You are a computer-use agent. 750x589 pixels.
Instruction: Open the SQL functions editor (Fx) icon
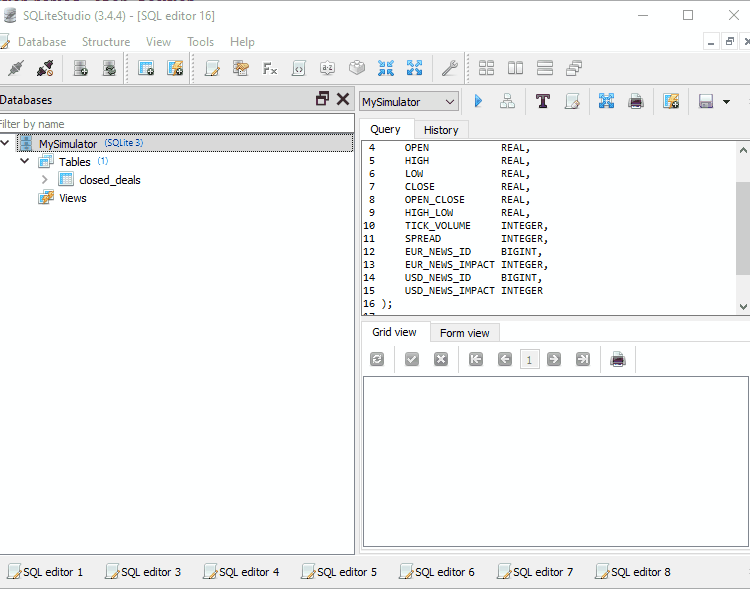click(270, 68)
